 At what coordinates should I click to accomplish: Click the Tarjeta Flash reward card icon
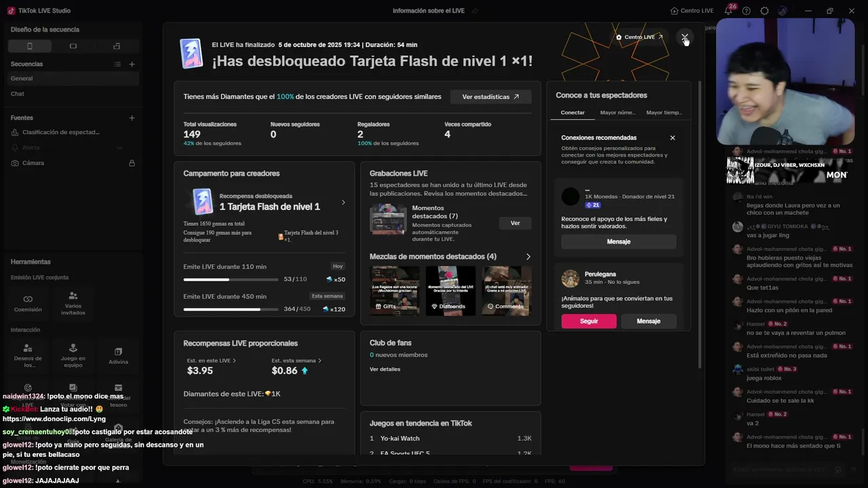click(x=202, y=201)
